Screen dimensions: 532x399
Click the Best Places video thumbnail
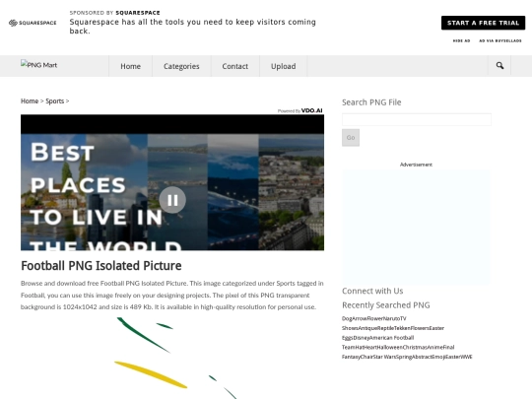[172, 182]
